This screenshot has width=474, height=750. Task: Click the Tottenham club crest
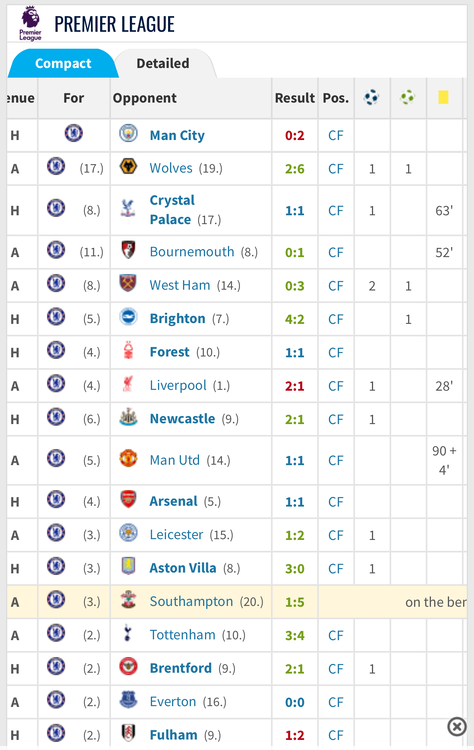[x=127, y=634]
